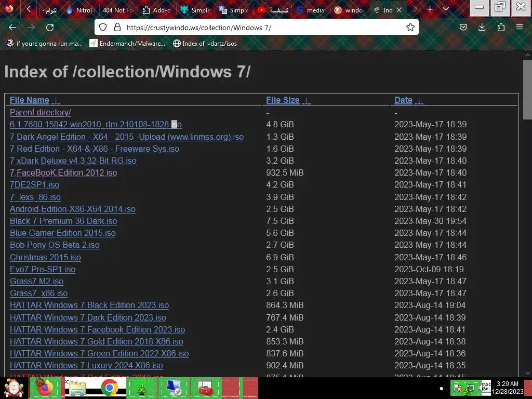This screenshot has height=399, width=532.
Task: Download 7 Dark Angel Edition iso
Action: point(127,137)
